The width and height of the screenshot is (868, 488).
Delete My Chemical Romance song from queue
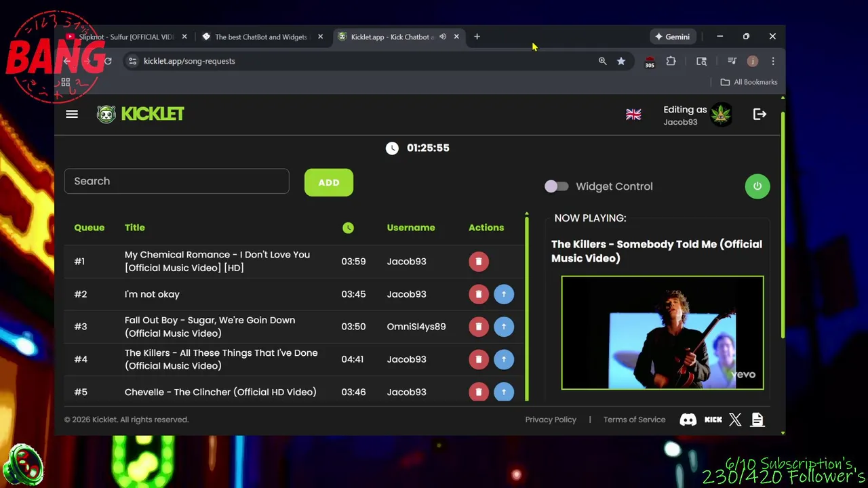point(479,262)
